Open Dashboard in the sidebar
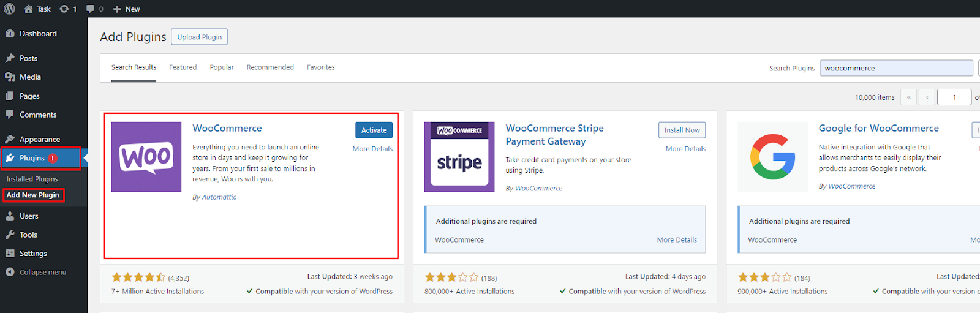 pyautogui.click(x=38, y=34)
